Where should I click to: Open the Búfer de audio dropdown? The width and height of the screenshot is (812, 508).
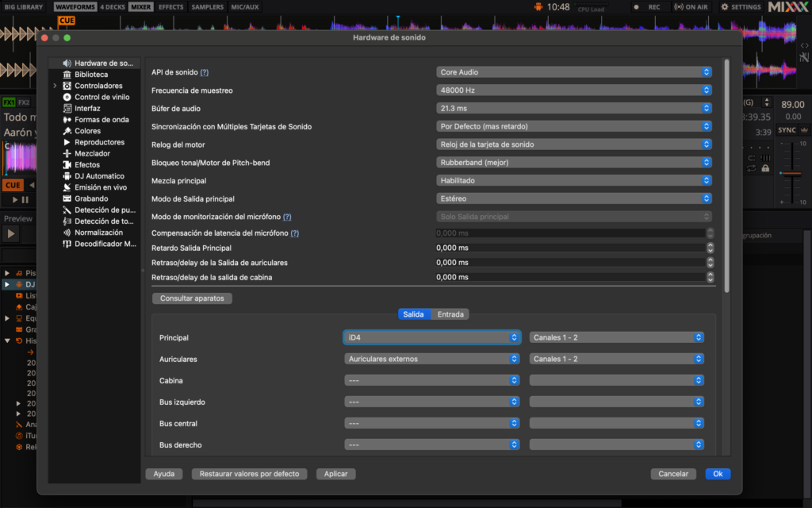coord(574,108)
